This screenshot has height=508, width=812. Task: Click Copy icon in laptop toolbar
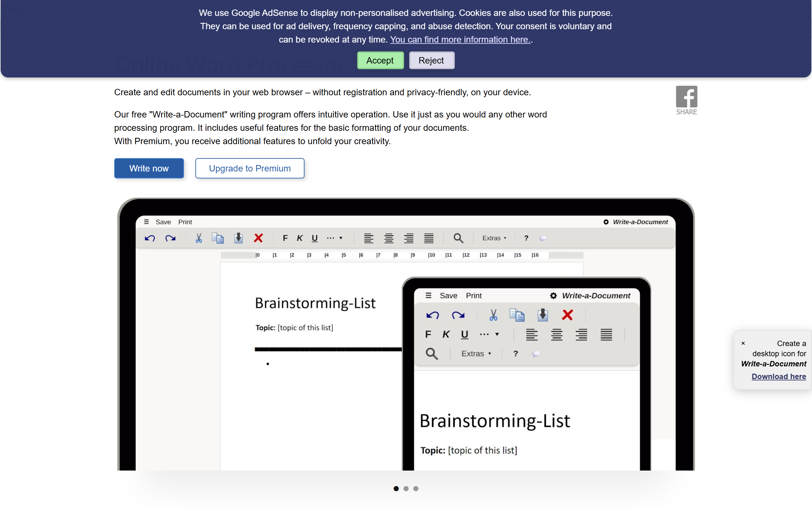pos(218,238)
